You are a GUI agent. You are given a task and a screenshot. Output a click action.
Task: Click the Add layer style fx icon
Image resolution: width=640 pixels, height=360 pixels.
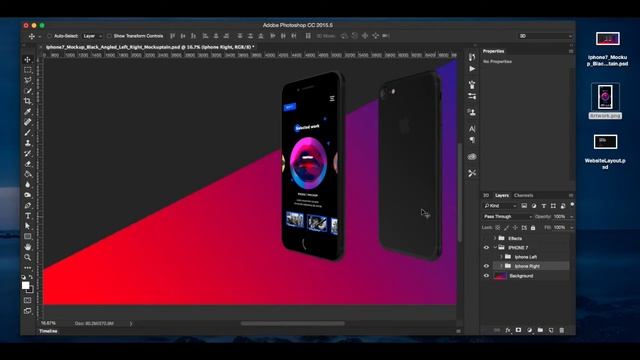click(508, 330)
